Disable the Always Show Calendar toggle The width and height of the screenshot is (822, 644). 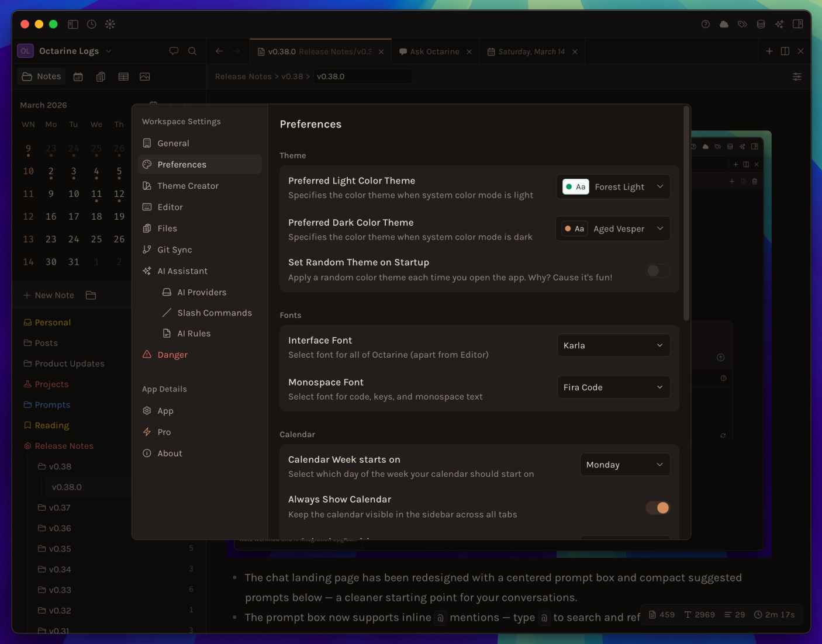[x=658, y=508]
